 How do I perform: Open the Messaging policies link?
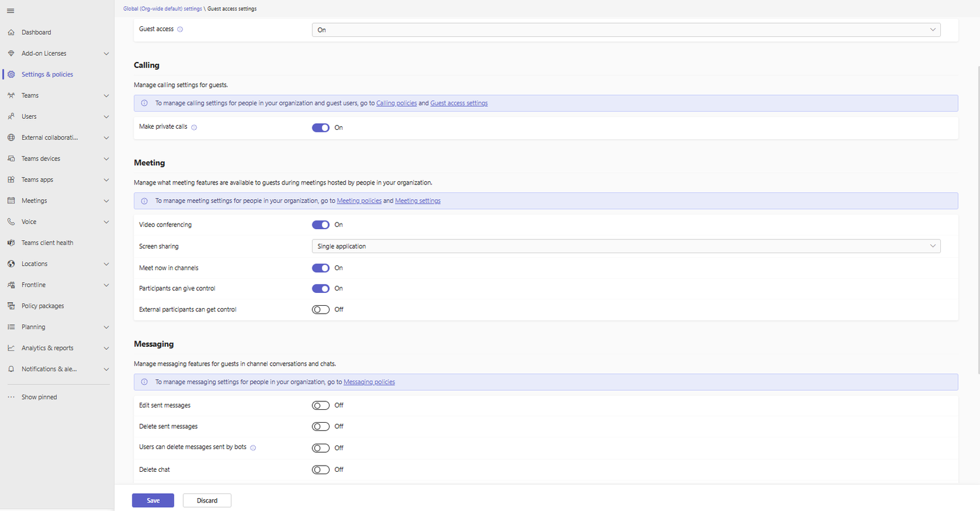(369, 382)
